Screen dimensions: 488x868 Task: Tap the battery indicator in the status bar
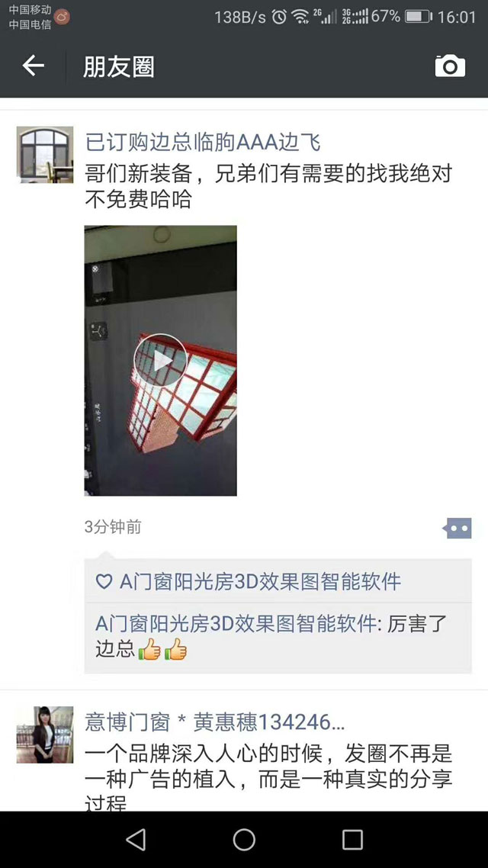click(x=419, y=17)
